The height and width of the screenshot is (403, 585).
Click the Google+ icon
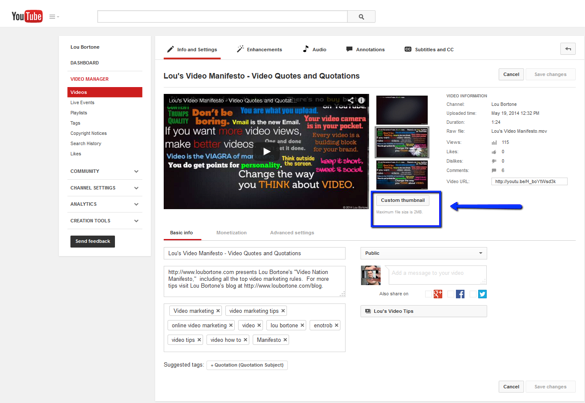(438, 294)
